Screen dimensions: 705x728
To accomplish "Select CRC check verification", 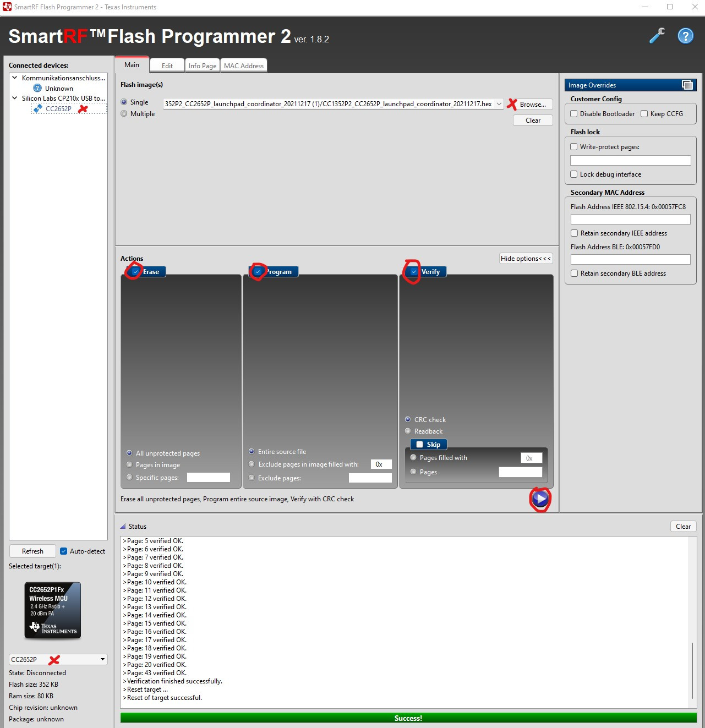I will [x=408, y=420].
